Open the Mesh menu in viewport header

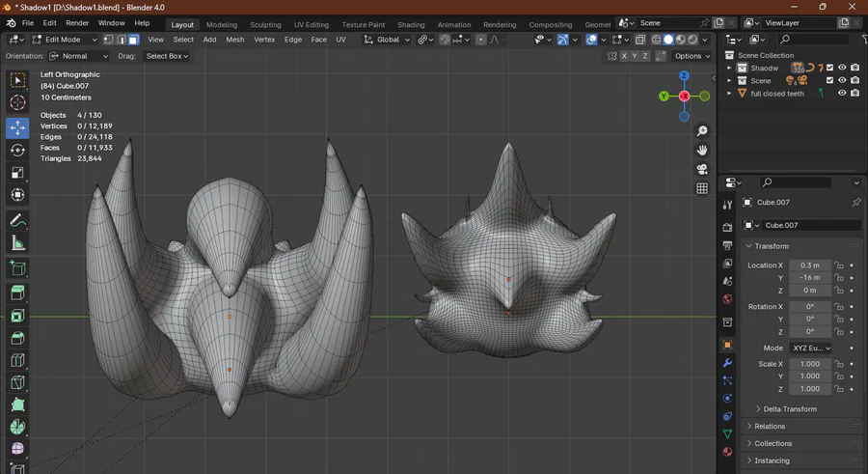[x=235, y=40]
